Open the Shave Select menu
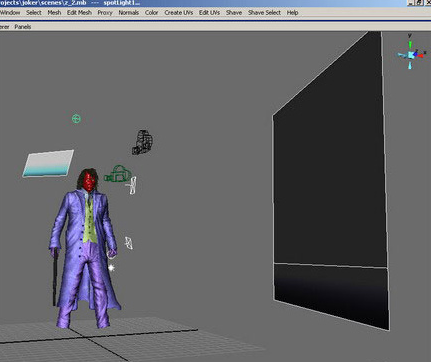This screenshot has width=431, height=362. click(264, 12)
